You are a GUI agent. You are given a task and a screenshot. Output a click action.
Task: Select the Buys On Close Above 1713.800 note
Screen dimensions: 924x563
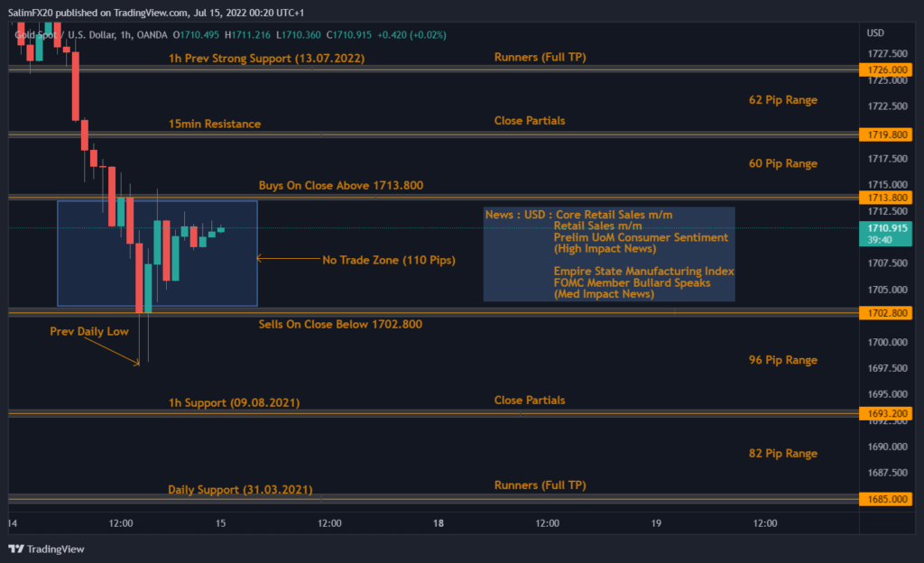tap(341, 185)
